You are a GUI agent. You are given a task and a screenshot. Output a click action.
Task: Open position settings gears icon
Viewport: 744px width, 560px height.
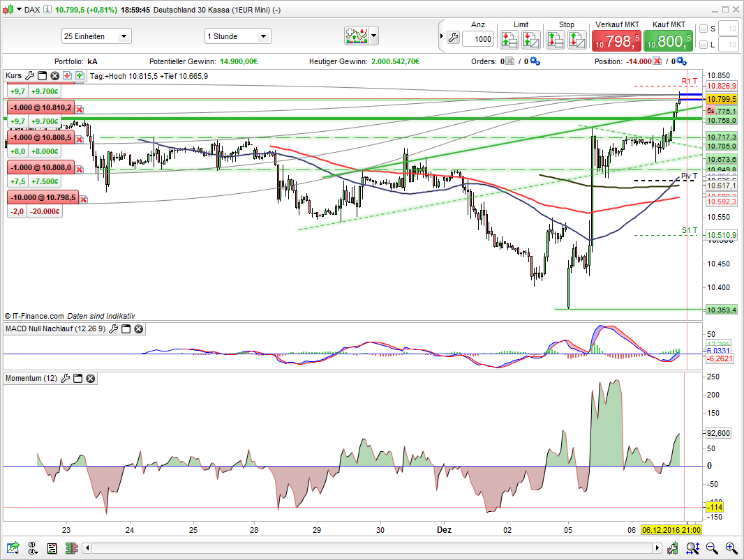[681, 61]
